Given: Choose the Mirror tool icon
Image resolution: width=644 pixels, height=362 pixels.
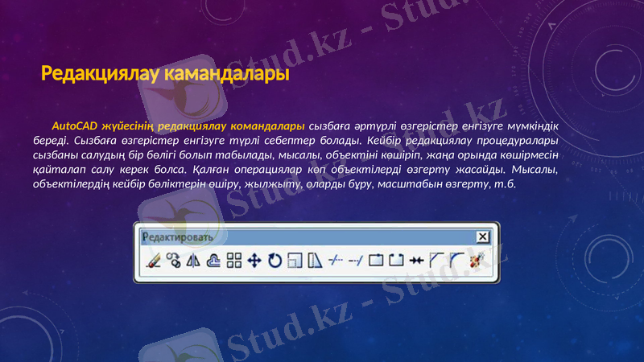Looking at the screenshot, I should click(193, 260).
